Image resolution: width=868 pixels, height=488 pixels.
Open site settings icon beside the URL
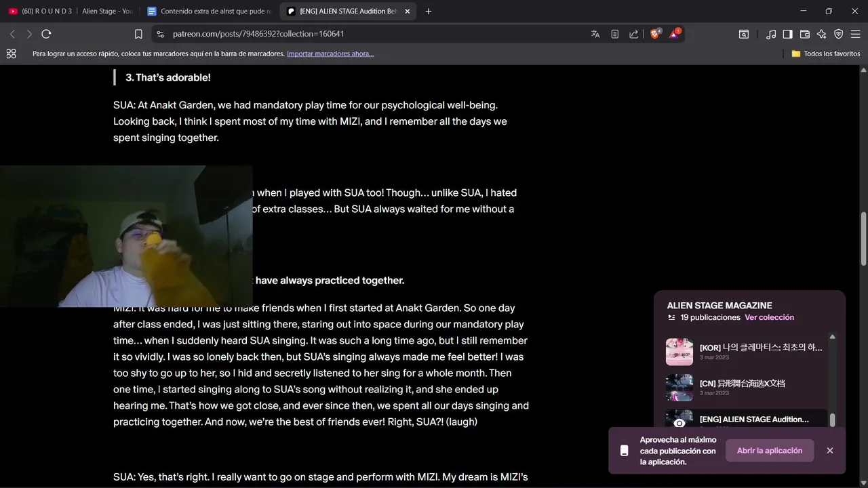(x=160, y=34)
